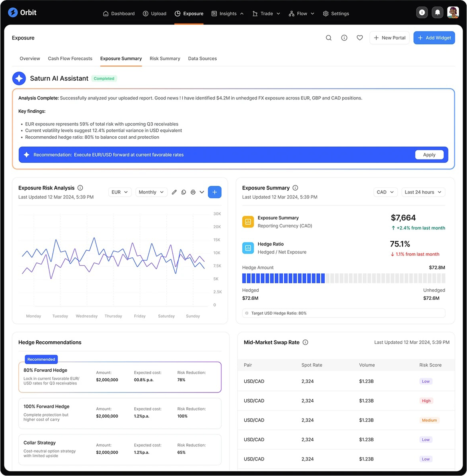This screenshot has width=467, height=476.
Task: Open the user profile avatar
Action: 453,13
